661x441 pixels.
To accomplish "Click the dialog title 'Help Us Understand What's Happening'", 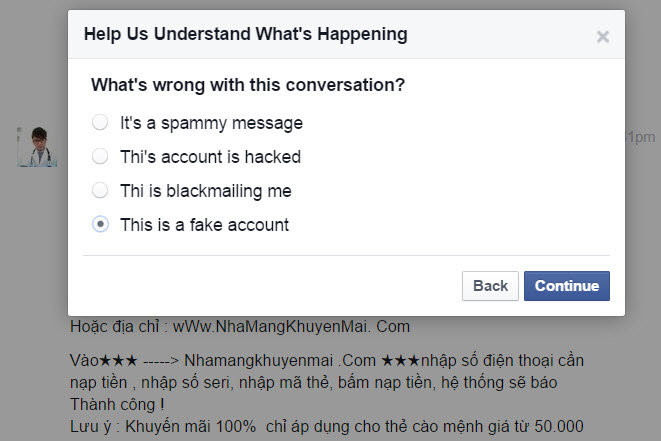I will [x=246, y=34].
